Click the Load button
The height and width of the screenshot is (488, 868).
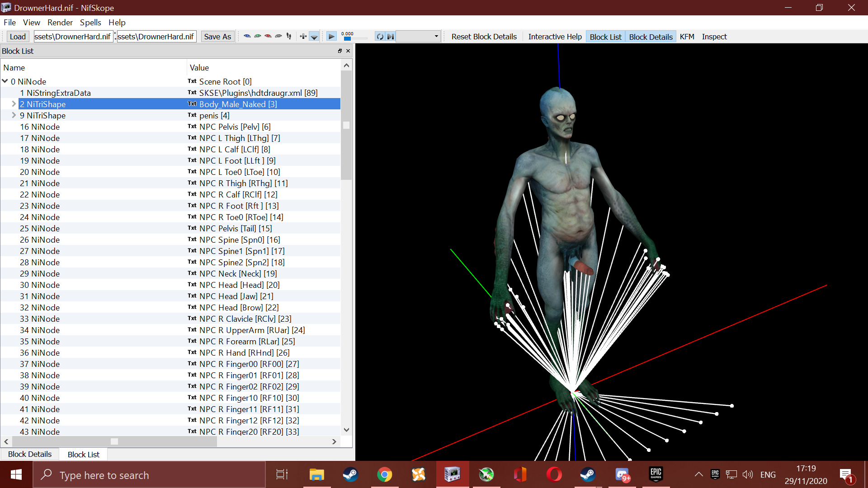coord(18,37)
